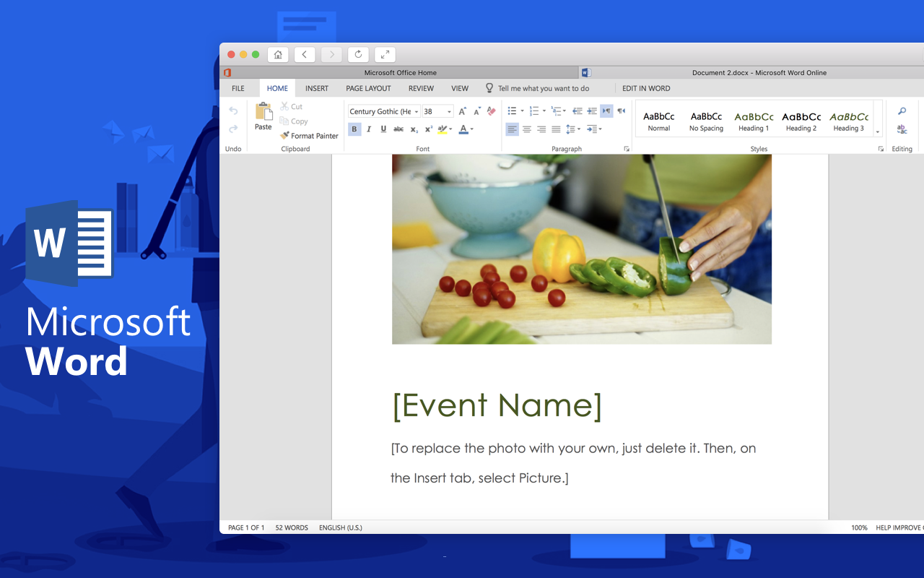924x578 pixels.
Task: Click the Replace icon in Editing
Action: (x=902, y=129)
